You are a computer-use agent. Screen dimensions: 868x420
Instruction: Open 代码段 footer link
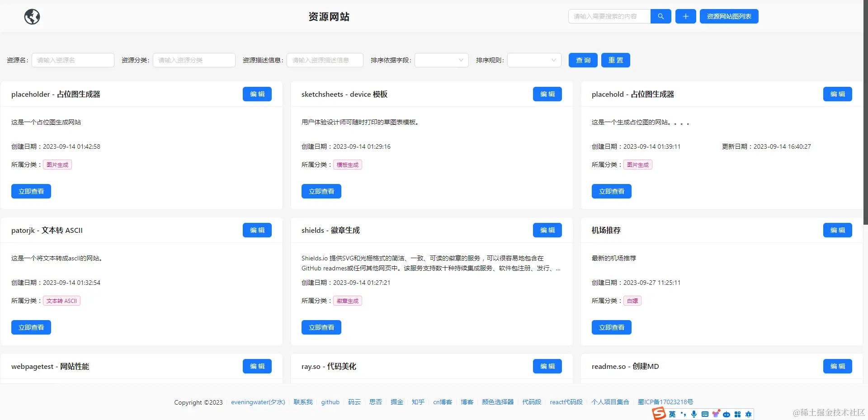click(x=532, y=402)
